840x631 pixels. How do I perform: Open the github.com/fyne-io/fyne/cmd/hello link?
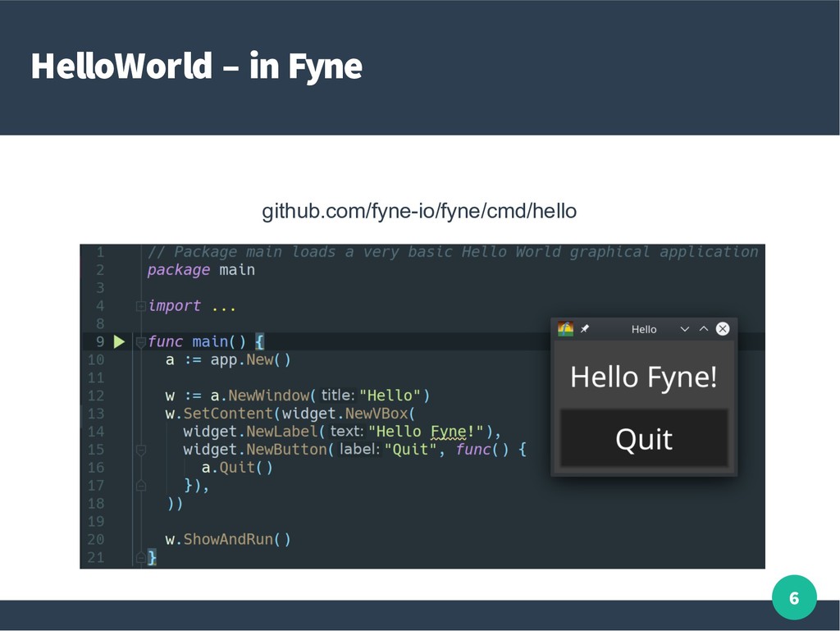[418, 212]
